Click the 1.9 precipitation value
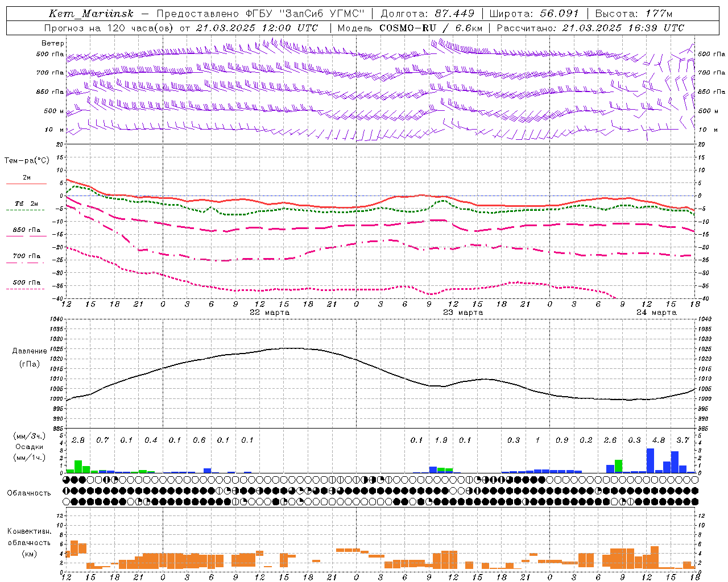 coord(441,440)
